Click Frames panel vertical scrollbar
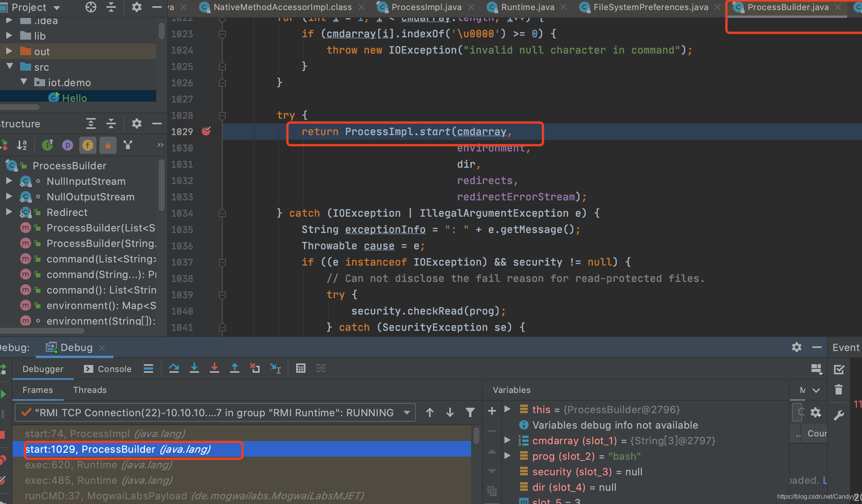 coord(476,435)
